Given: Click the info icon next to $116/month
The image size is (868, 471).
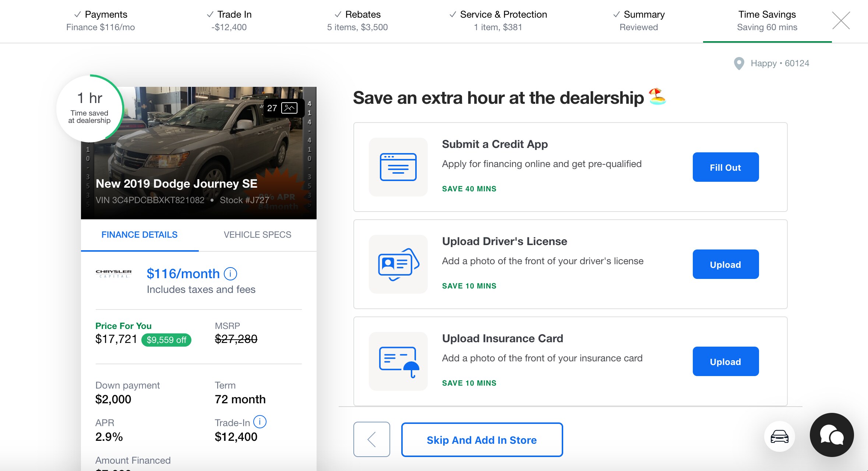Looking at the screenshot, I should pos(230,274).
